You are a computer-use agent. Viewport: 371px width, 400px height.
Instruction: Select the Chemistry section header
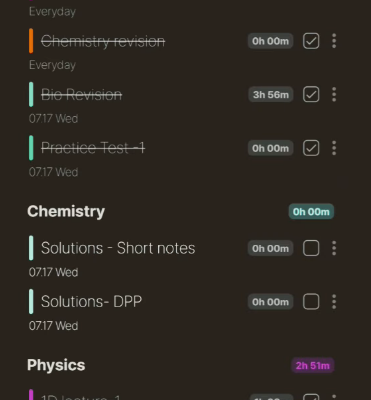(66, 211)
